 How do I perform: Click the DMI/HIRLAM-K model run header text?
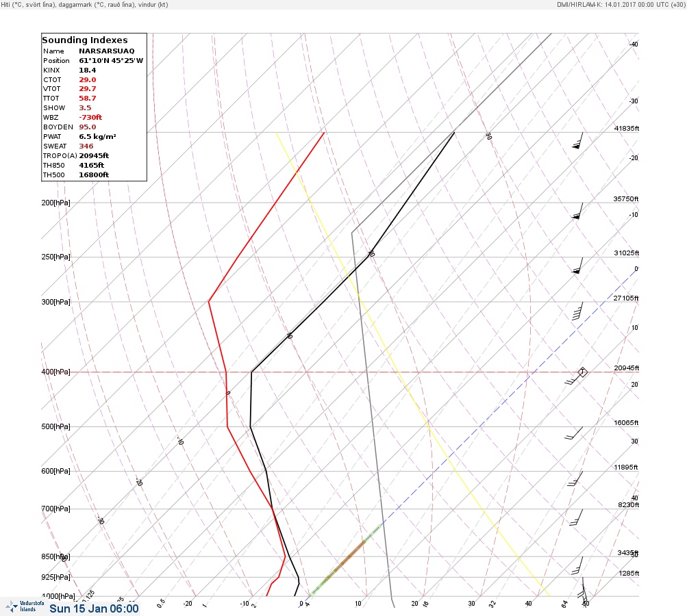click(621, 4)
